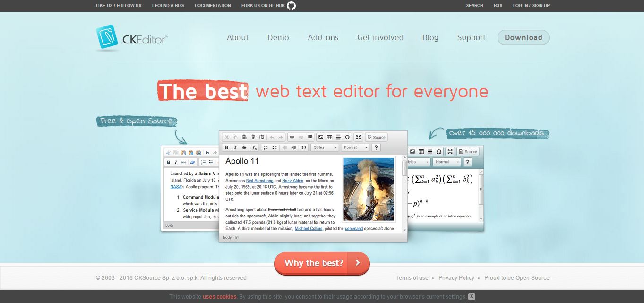Maximize the center Apollo editor
Image resolution: width=644 pixels, height=303 pixels.
pyautogui.click(x=359, y=137)
